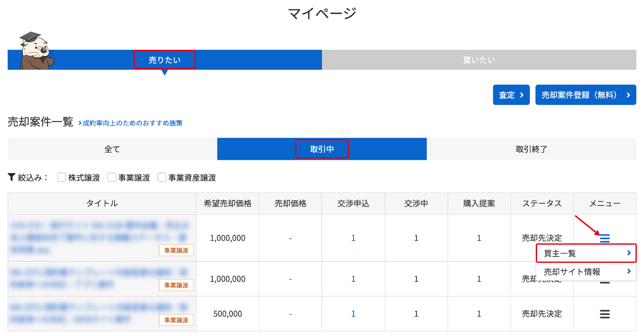Image resolution: width=644 pixels, height=336 pixels.
Task: Tick the 事業資産譲渡 filter checkbox
Action: 162,177
